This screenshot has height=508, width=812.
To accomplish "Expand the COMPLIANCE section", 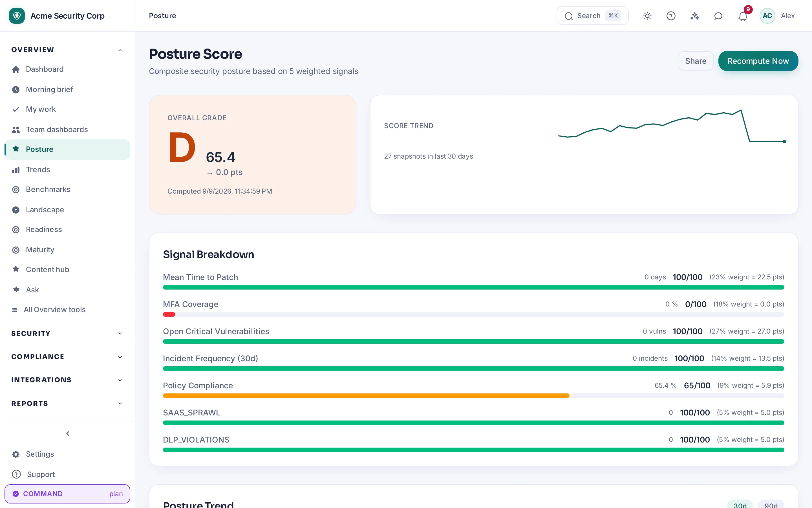I will tap(67, 357).
